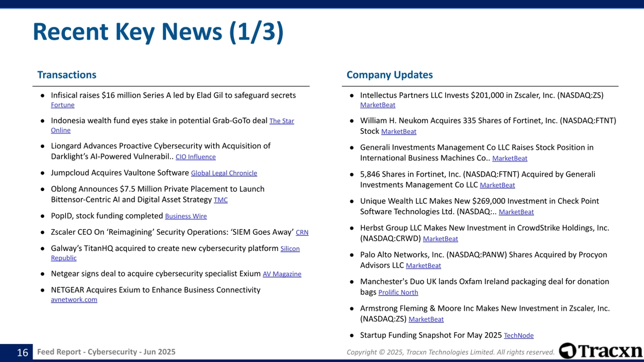Screen dimensions: 644x362
Task: Click the Tracxn copyright notice text
Action: (x=450, y=352)
